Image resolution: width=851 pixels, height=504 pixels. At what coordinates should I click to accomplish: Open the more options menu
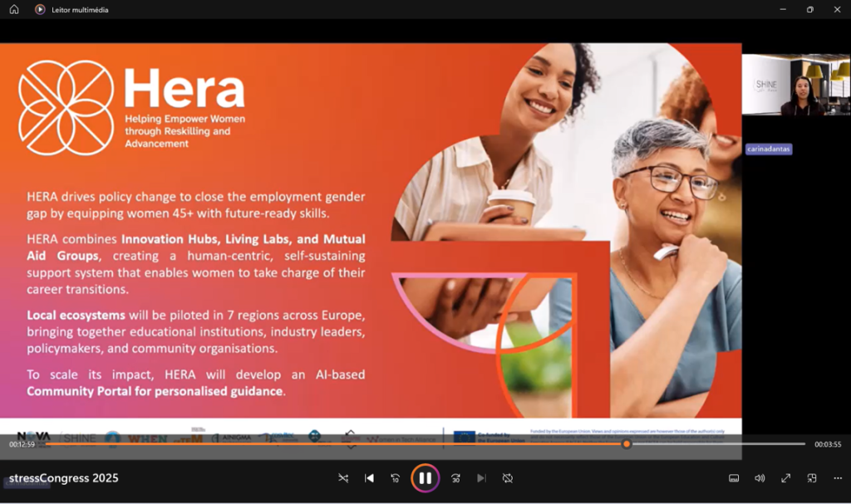pos(838,478)
